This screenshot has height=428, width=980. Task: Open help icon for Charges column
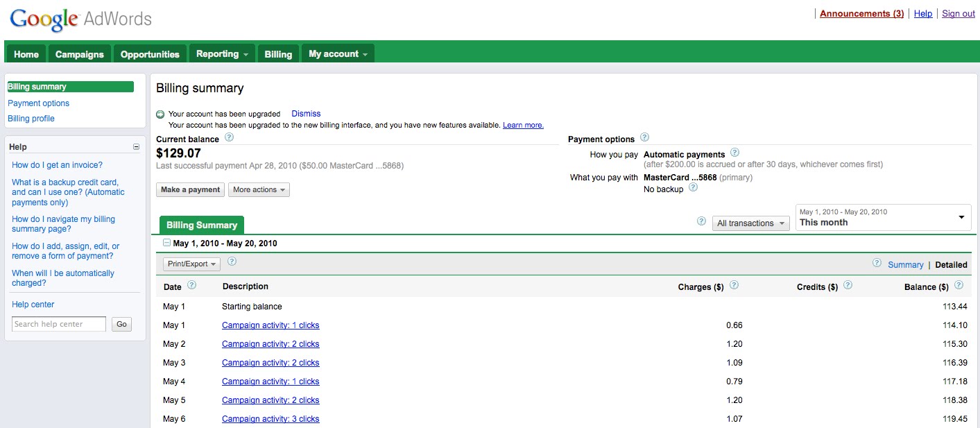coord(734,285)
